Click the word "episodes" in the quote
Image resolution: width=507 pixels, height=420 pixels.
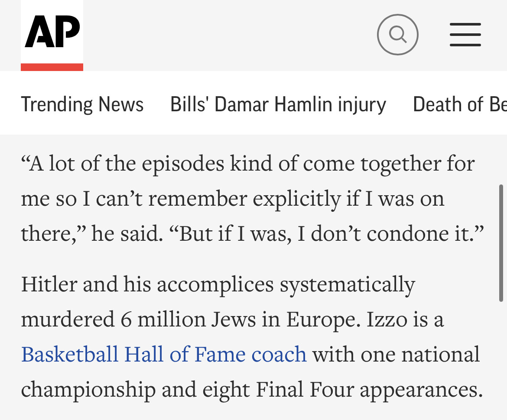coord(183,164)
